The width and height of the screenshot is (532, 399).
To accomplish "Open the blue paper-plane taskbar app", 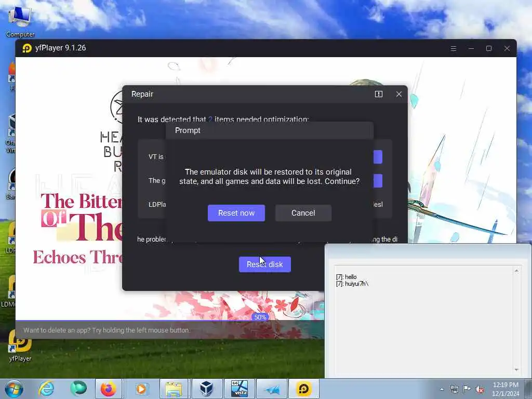I will pyautogui.click(x=272, y=389).
